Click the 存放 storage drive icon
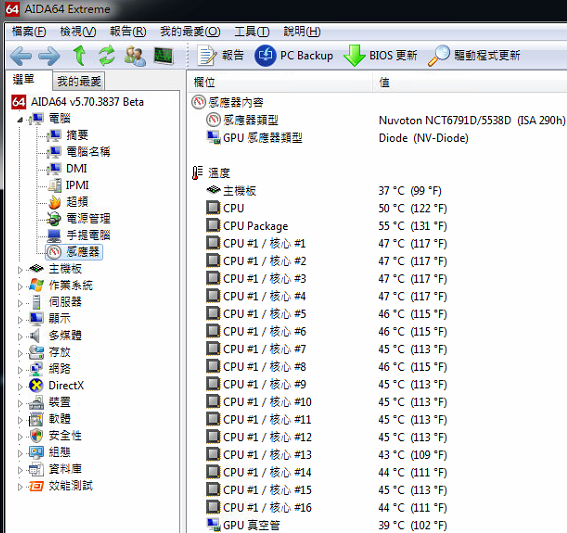567x533 pixels. (x=36, y=352)
